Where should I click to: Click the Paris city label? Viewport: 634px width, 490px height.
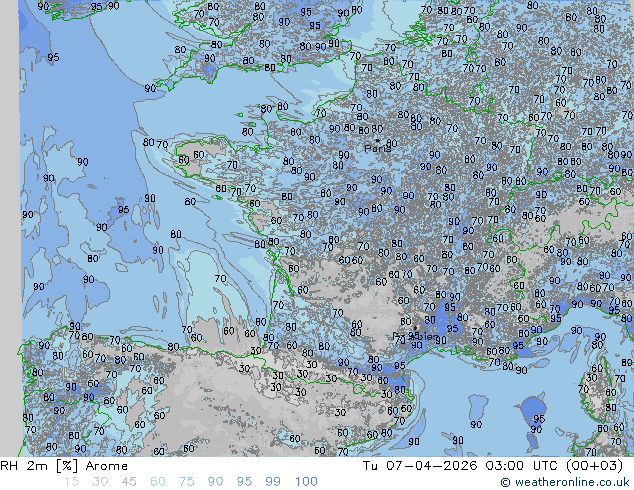click(x=377, y=149)
